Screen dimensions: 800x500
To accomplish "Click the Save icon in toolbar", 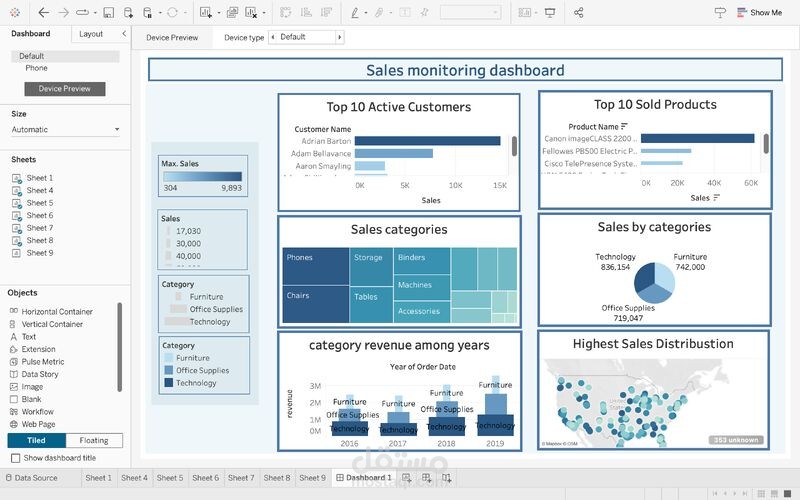I will [x=109, y=13].
